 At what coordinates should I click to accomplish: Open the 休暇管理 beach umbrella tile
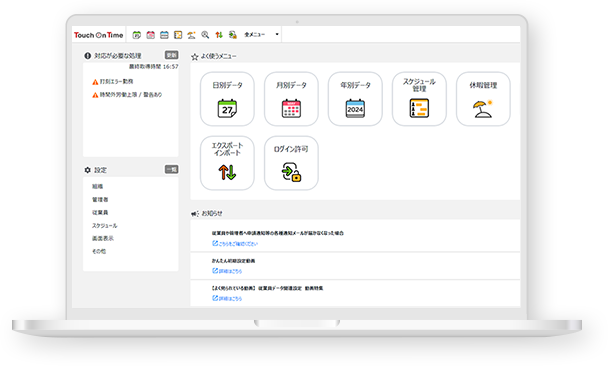[x=483, y=99]
